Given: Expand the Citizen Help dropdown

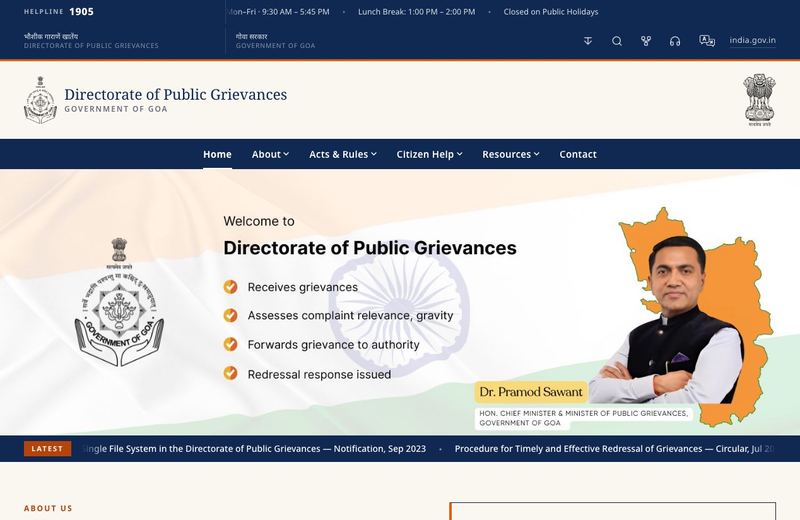Looking at the screenshot, I should click(x=430, y=154).
